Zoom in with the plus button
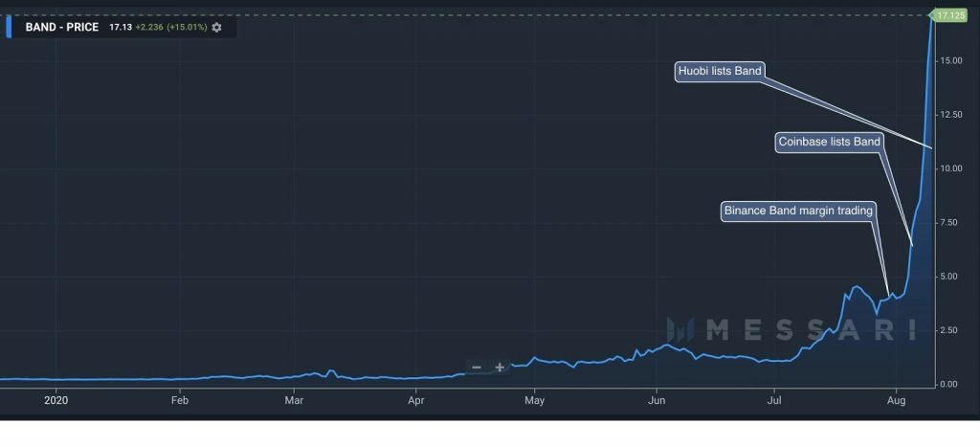 point(500,367)
